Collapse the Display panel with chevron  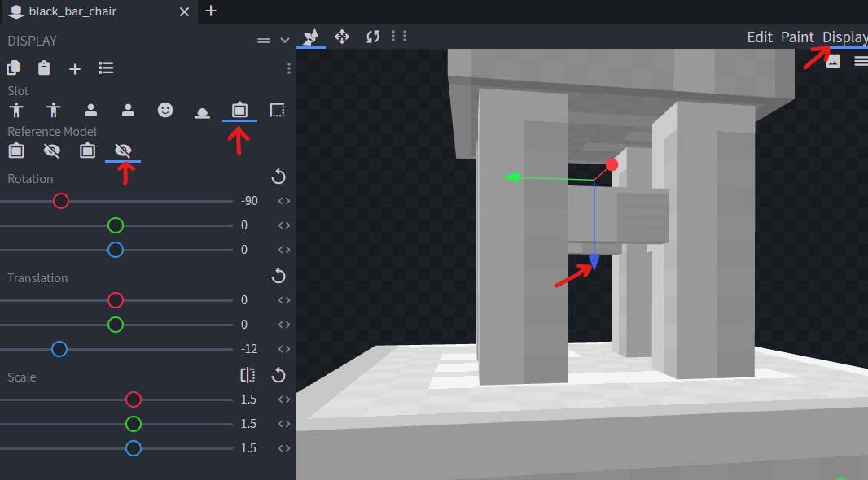[x=284, y=41]
